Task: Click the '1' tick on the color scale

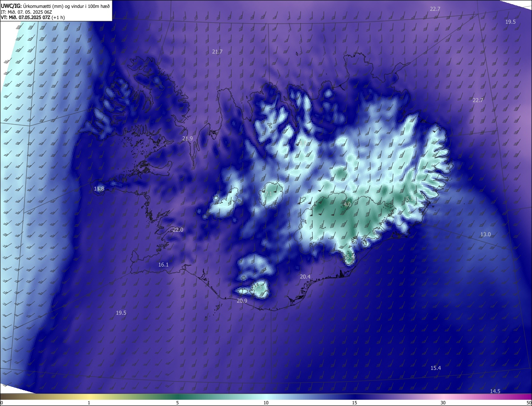Action: [x=89, y=403]
